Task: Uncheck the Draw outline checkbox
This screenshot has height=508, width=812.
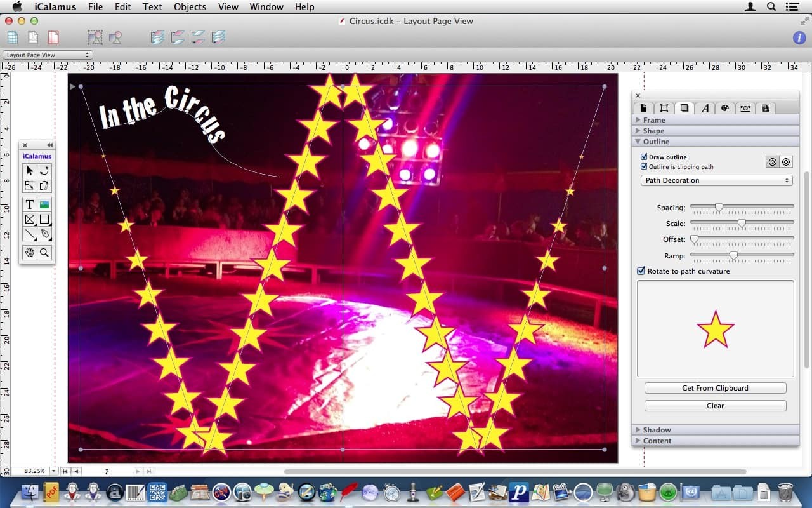Action: coord(644,157)
